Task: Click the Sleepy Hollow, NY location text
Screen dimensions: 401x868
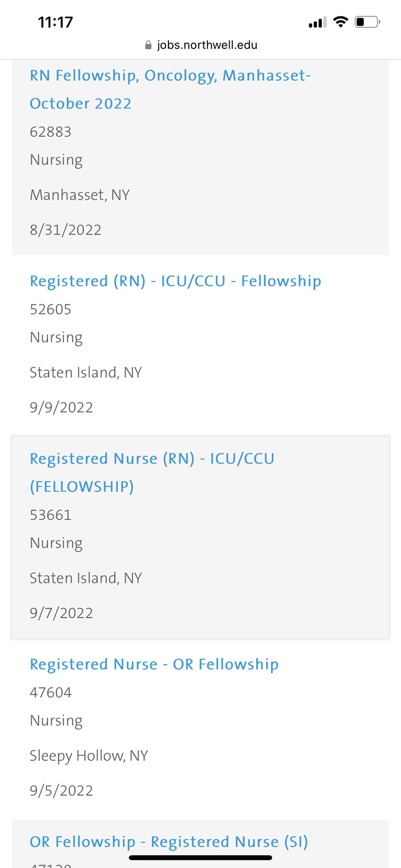Action: pyautogui.click(x=89, y=756)
